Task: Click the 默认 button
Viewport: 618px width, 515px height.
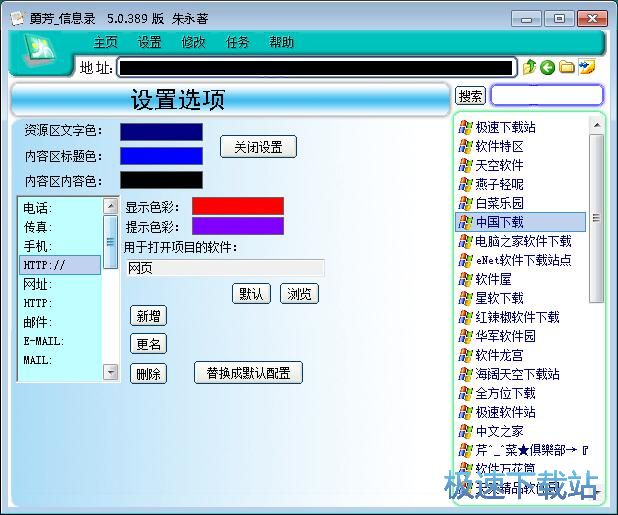Action: [x=251, y=294]
